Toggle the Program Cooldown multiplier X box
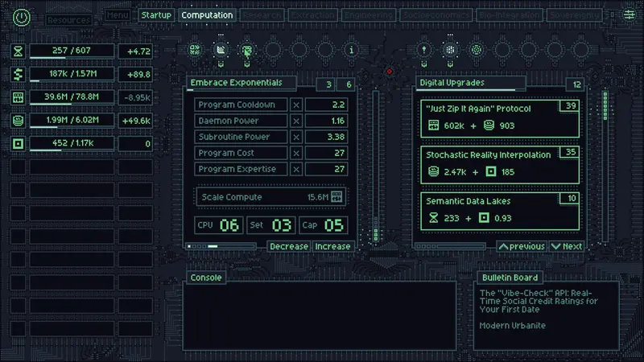The height and width of the screenshot is (362, 644). point(296,105)
